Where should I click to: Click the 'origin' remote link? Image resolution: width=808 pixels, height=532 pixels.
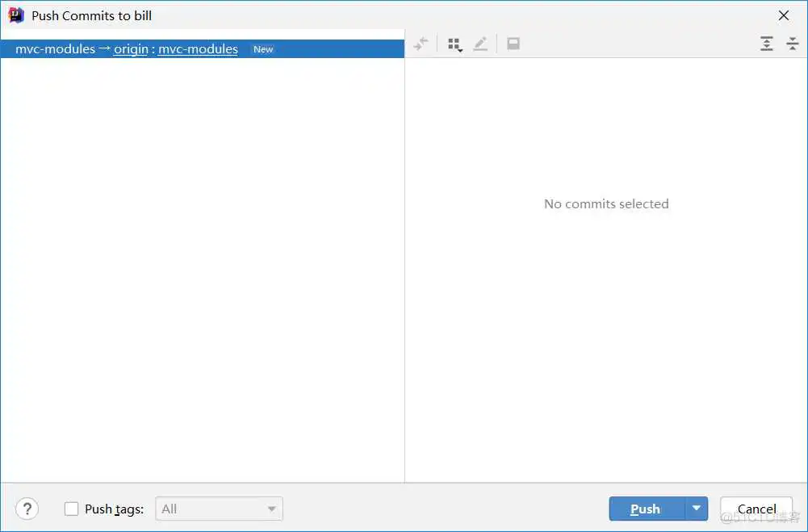pos(131,49)
